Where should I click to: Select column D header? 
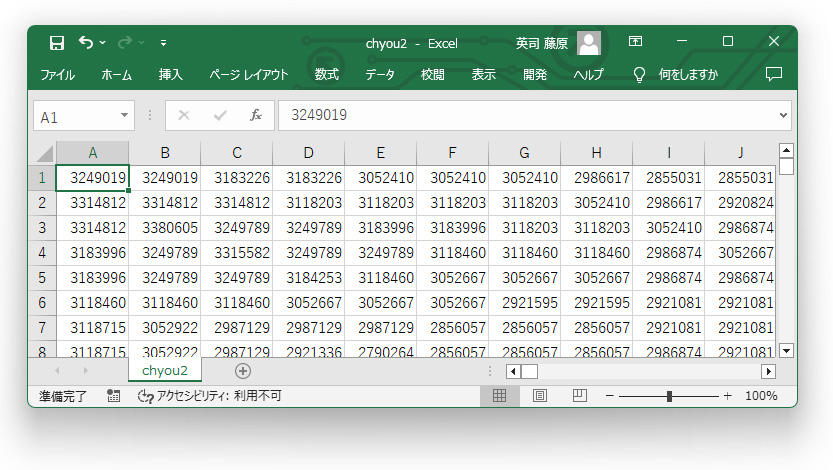[309, 153]
